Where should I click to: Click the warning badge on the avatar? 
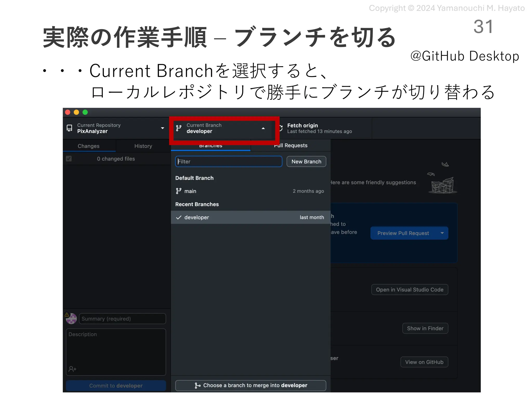[x=67, y=315]
